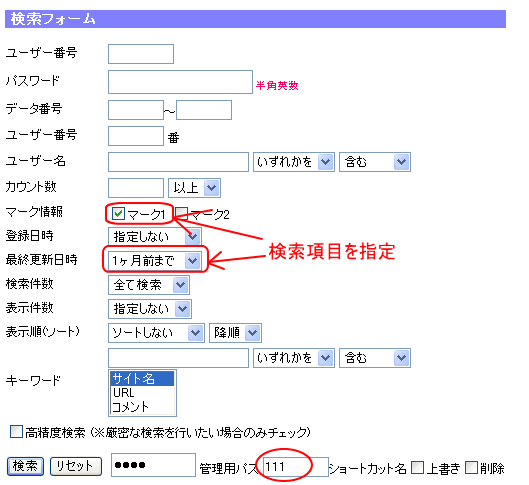Expand the 最終更新日時 dropdown showing 1ヶ月前まで
Image resolution: width=529 pixels, height=485 pixels.
tap(155, 260)
